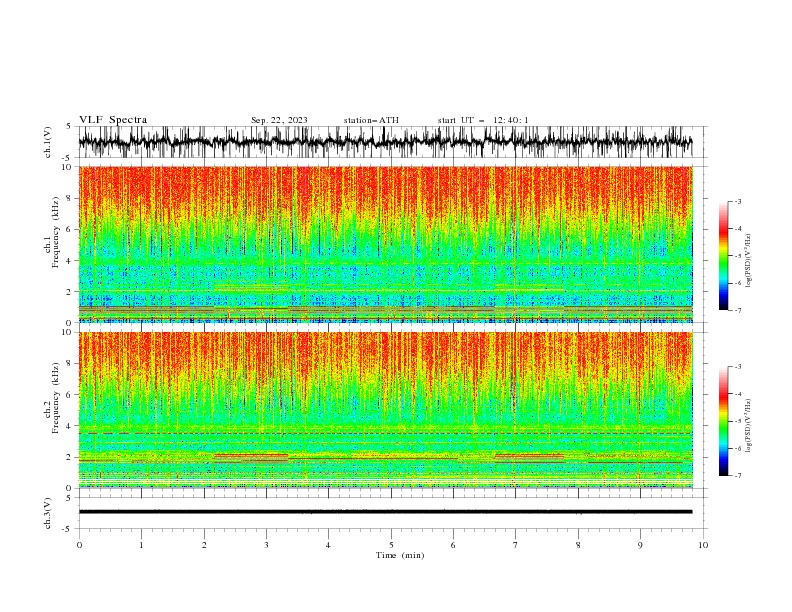Image resolution: width=792 pixels, height=612 pixels.
Task: Click the "2" tick on the time axis
Action: 204,545
